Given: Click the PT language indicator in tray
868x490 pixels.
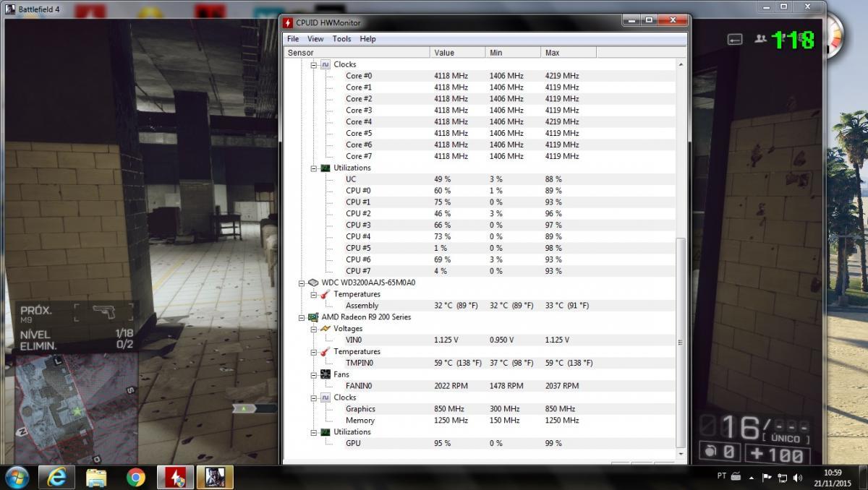Looking at the screenshot, I should [721, 476].
